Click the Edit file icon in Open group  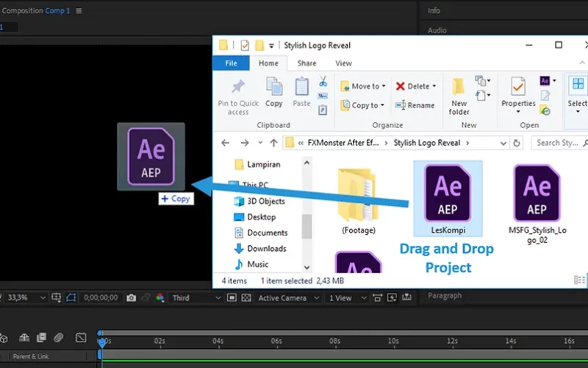pyautogui.click(x=545, y=96)
